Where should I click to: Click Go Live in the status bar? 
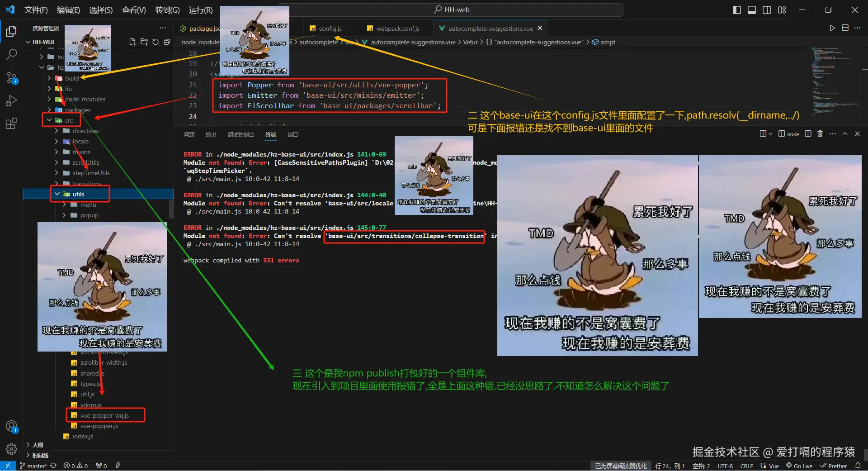(x=799, y=466)
